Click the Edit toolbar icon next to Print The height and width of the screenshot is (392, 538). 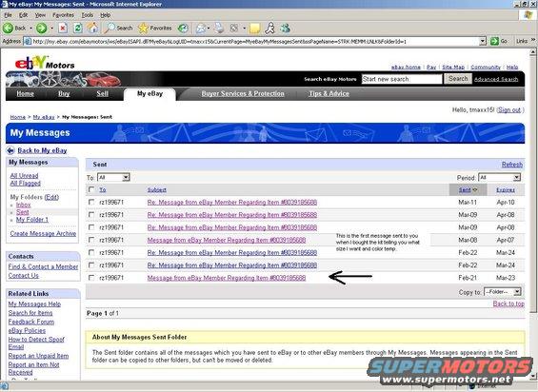pyautogui.click(x=234, y=29)
